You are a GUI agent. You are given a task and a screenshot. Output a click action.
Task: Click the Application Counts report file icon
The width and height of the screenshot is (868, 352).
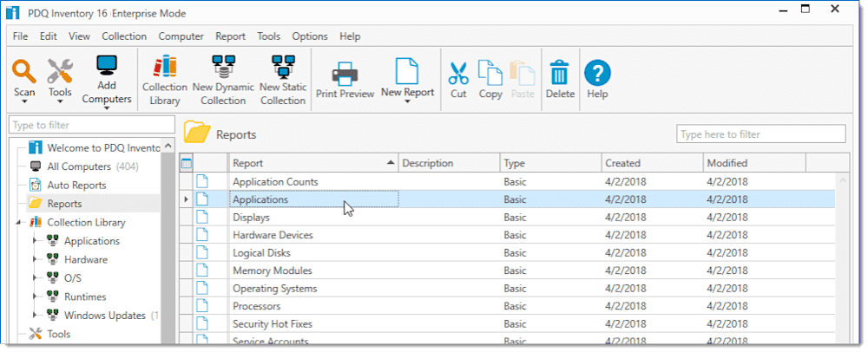202,182
